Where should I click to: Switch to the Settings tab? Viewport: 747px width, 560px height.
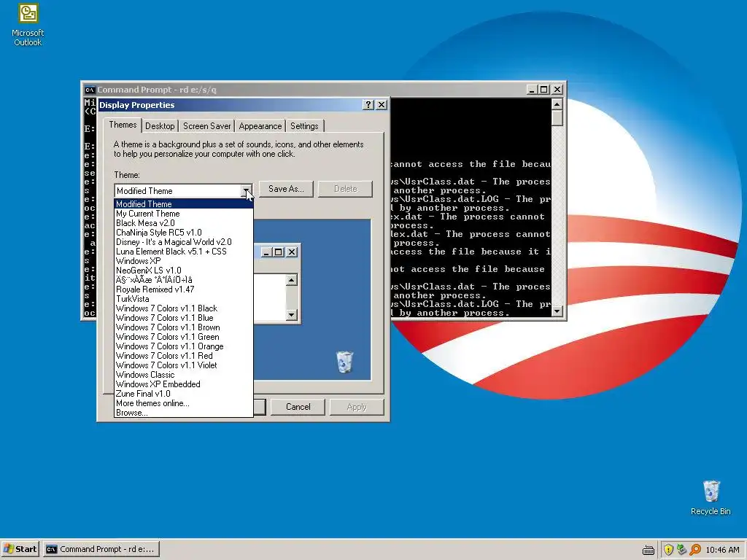click(x=304, y=126)
